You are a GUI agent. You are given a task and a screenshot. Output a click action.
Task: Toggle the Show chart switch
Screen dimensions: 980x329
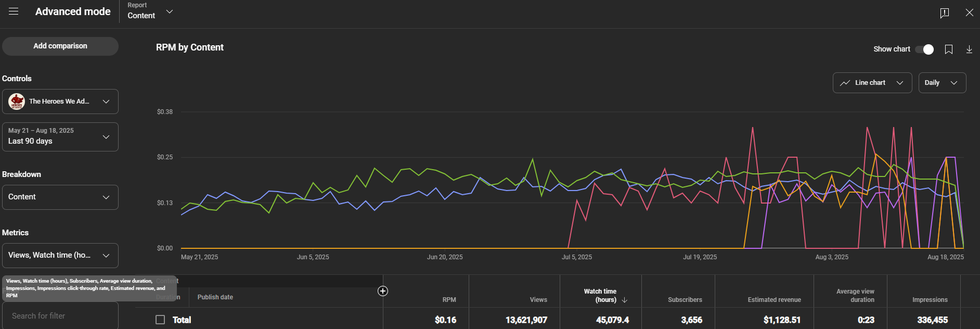925,49
